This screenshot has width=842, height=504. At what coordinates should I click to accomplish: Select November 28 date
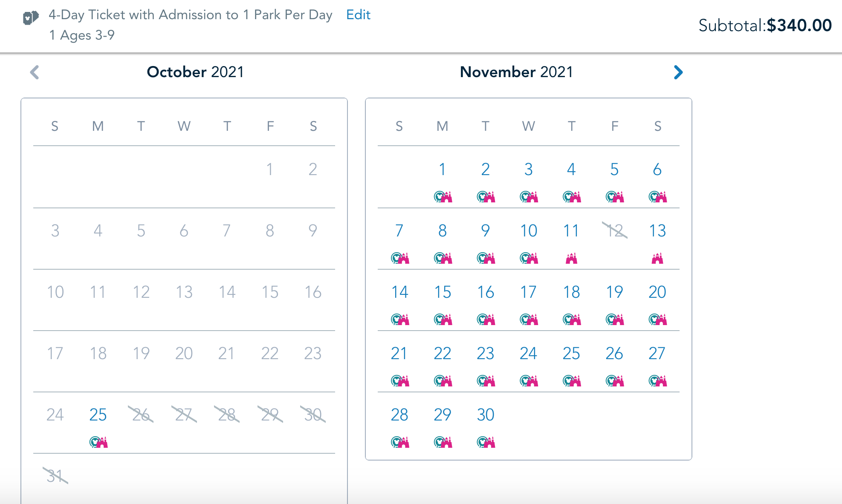[x=399, y=415]
